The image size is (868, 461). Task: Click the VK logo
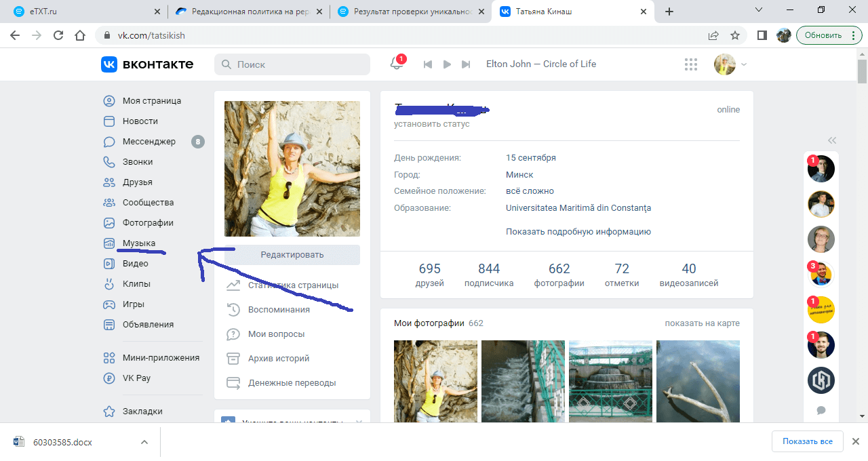click(147, 64)
